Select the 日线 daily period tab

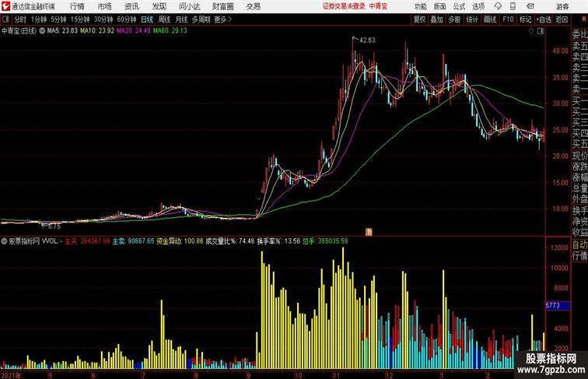click(147, 19)
